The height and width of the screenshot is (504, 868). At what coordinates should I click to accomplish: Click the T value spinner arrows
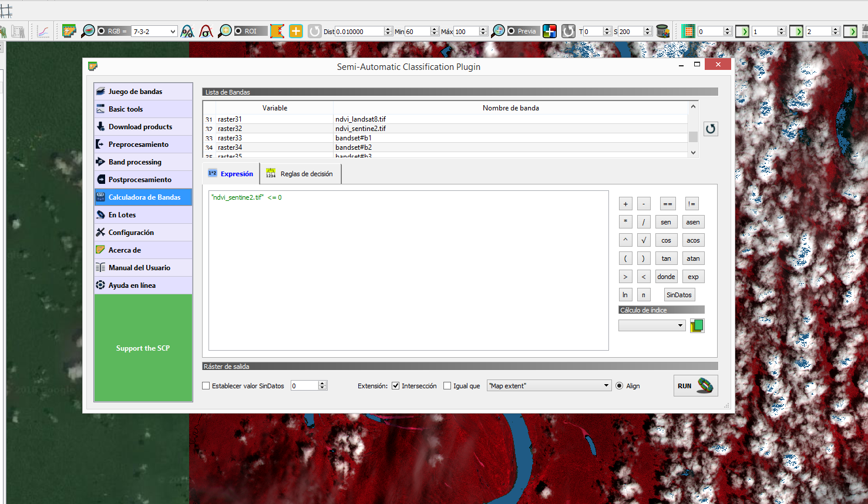607,31
